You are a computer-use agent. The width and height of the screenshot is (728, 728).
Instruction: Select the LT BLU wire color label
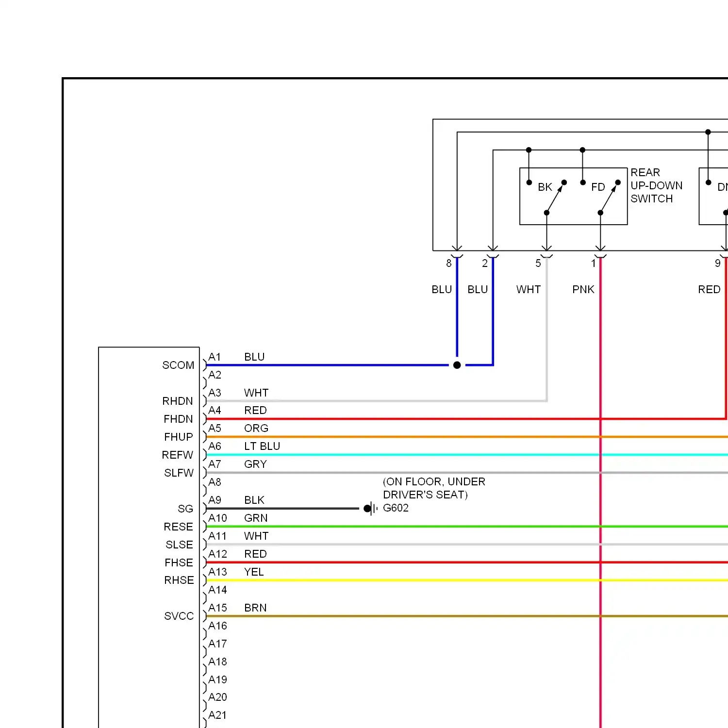tap(262, 446)
